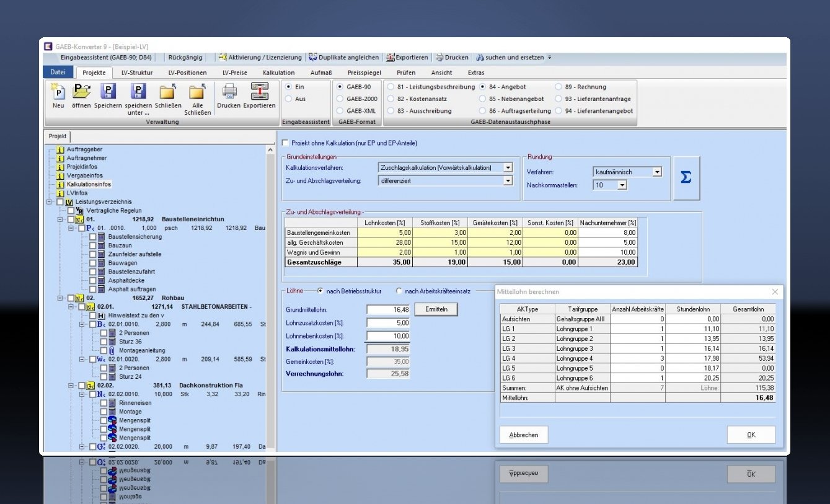
Task: Click the speichern unter icon
Action: pos(138,92)
